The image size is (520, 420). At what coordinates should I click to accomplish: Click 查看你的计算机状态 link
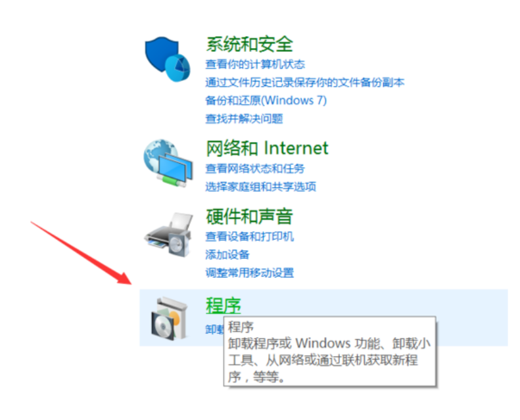coord(255,64)
